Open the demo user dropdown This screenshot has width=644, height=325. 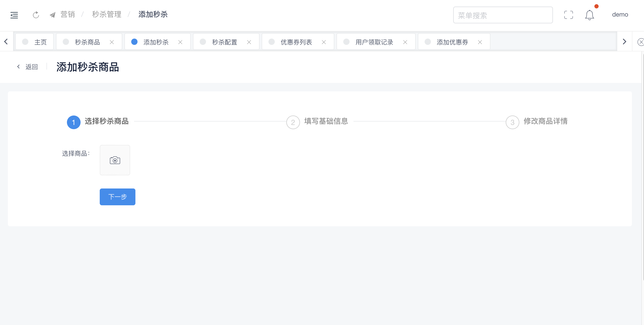click(620, 15)
